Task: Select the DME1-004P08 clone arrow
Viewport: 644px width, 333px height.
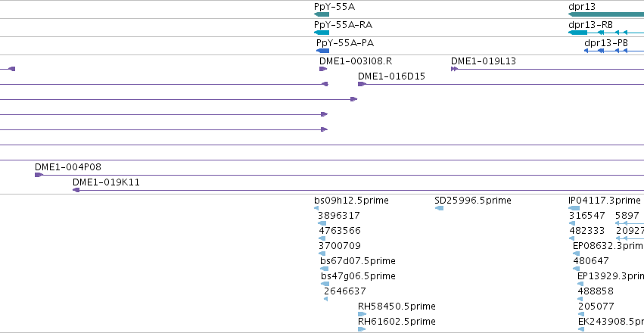Action: (39, 175)
